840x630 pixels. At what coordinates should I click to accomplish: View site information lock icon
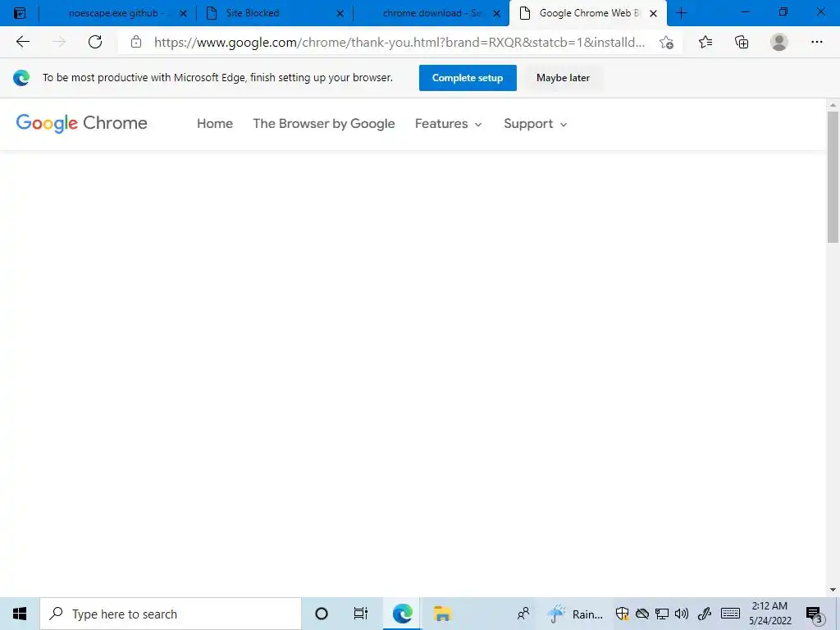(x=136, y=42)
